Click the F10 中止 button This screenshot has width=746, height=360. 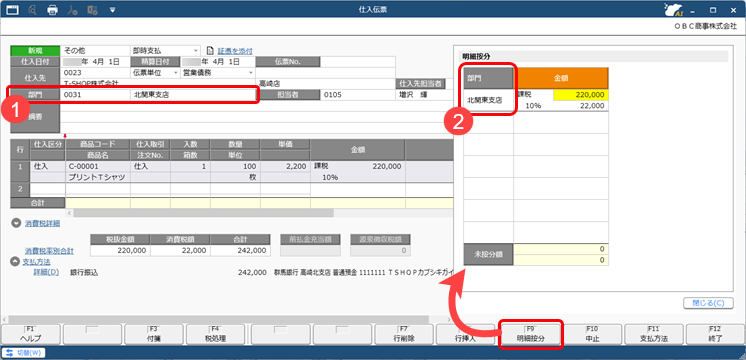592,334
